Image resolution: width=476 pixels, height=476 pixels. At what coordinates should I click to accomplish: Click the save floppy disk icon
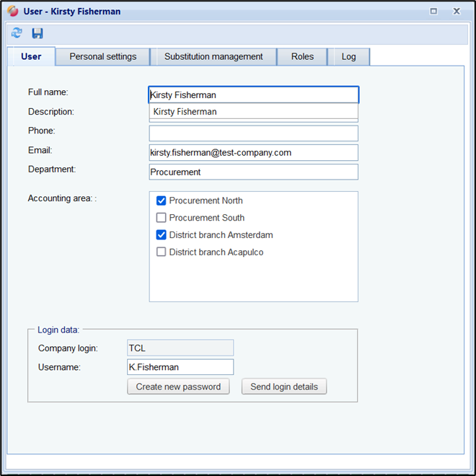pyautogui.click(x=38, y=33)
